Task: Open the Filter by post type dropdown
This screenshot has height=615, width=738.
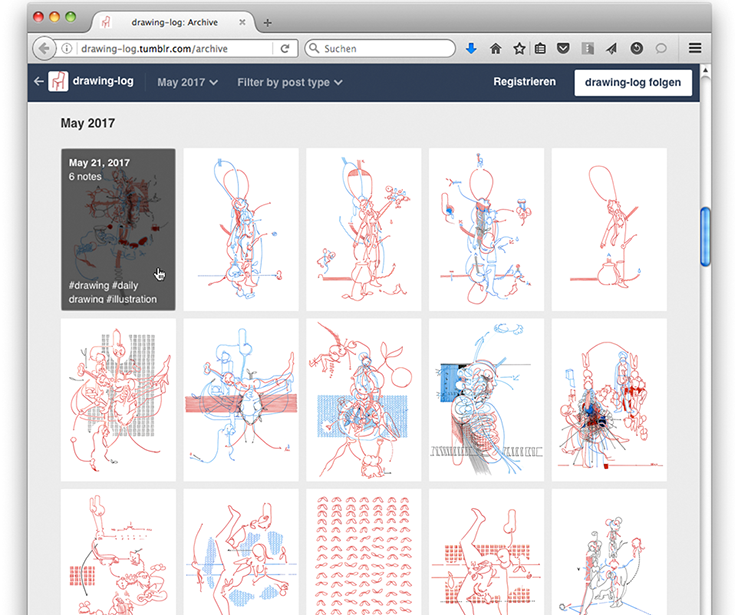Action: pos(289,82)
